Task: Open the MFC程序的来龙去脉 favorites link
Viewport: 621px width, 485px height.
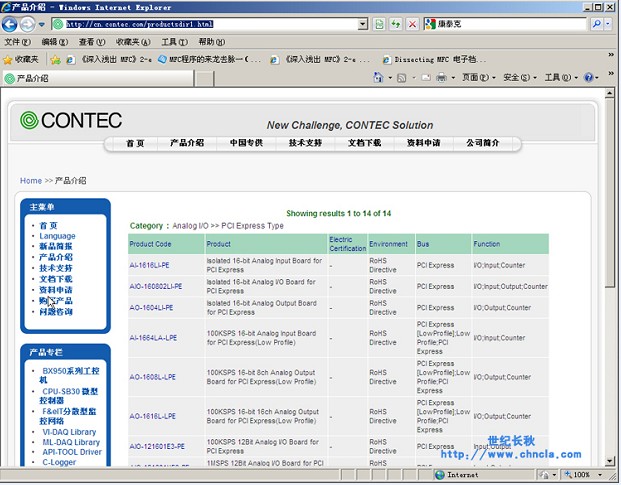Action: click(209, 59)
